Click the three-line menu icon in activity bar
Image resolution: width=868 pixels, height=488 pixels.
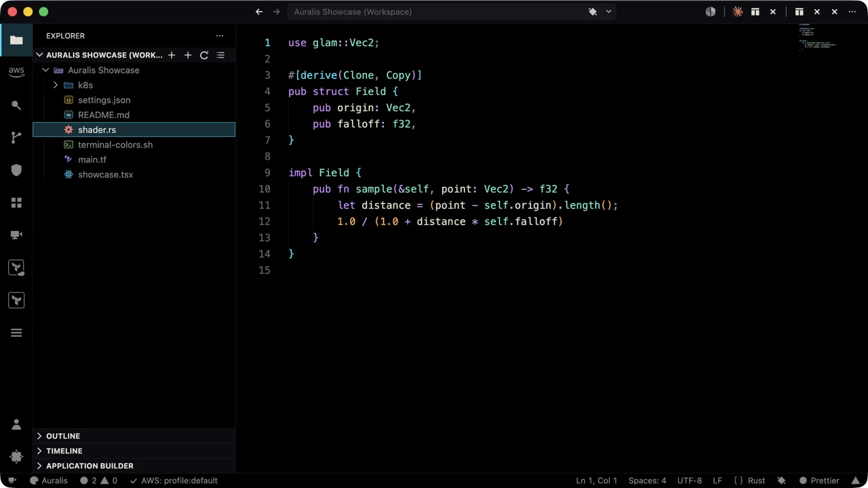click(16, 333)
